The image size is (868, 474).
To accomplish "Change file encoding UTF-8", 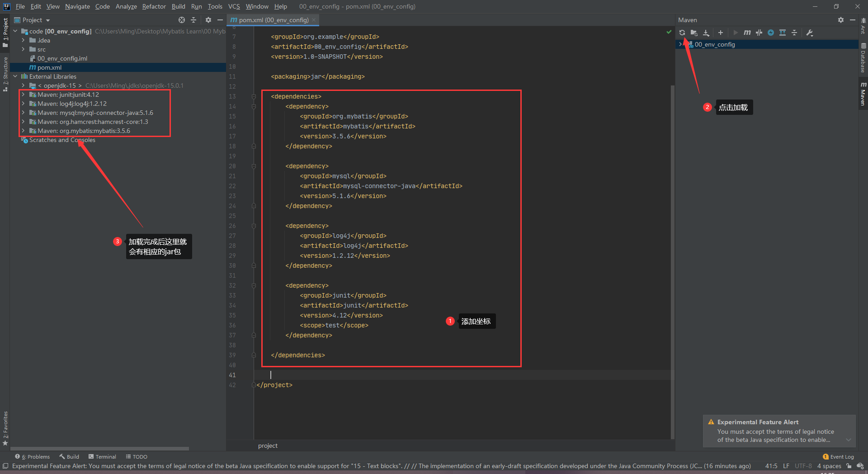I will click(803, 466).
